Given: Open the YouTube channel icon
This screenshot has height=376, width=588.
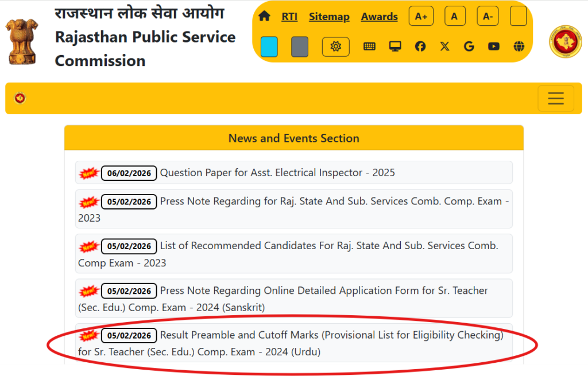Looking at the screenshot, I should pyautogui.click(x=493, y=46).
